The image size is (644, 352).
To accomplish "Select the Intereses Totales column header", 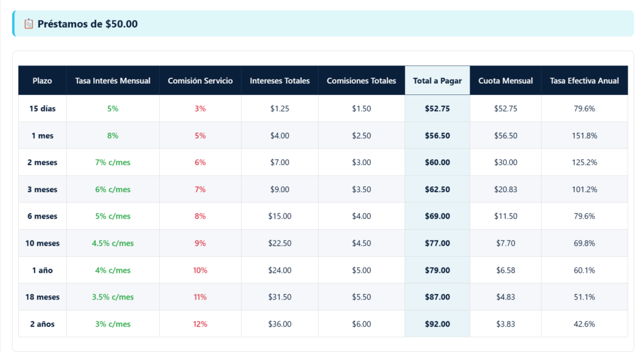I will 280,81.
